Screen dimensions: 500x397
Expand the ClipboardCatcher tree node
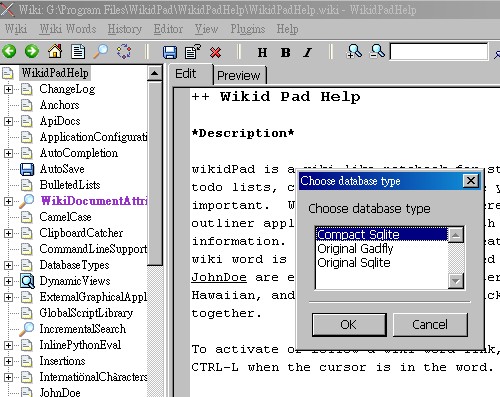8,233
